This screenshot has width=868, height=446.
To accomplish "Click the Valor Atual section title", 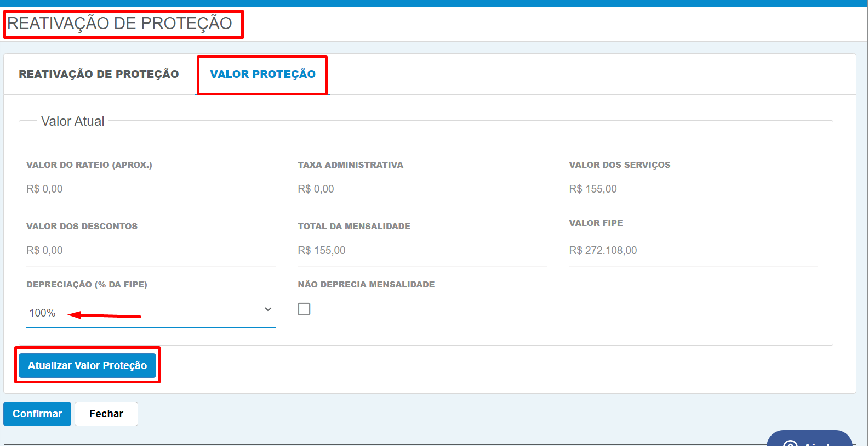I will tap(73, 121).
